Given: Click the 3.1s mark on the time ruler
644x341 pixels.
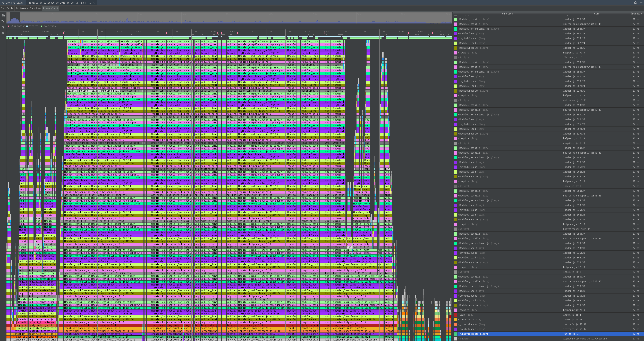Looking at the screenshot, I should pos(439,31).
